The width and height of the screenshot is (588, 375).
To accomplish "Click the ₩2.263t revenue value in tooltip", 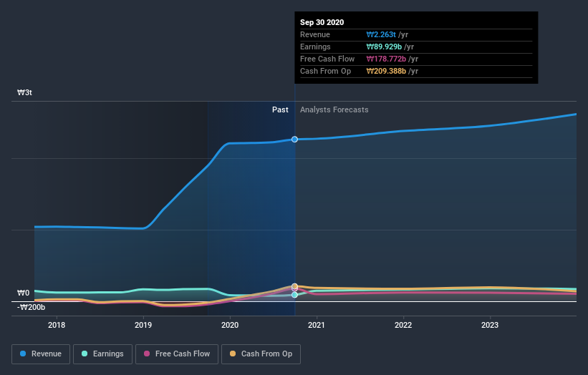I will pos(381,34).
